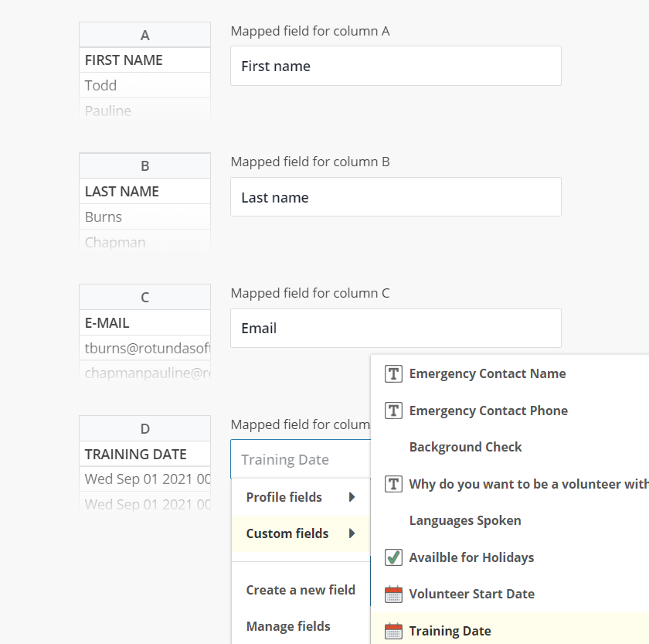Select Manage fields option
The image size is (649, 644).
click(x=288, y=626)
